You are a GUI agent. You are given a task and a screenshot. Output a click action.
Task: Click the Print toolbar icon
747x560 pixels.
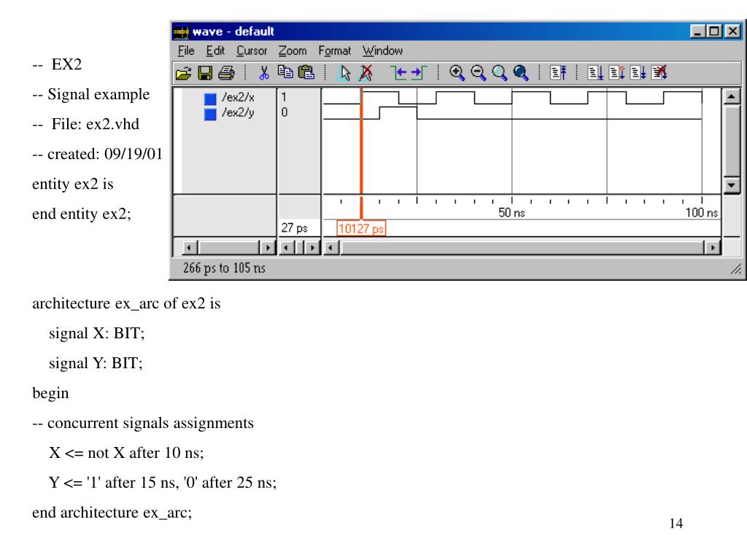pos(226,73)
